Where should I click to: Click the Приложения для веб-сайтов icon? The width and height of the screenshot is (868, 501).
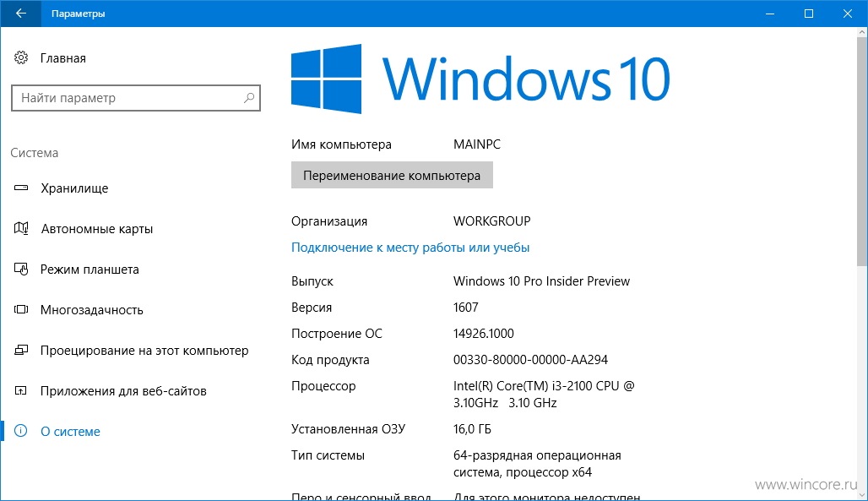coord(21,390)
